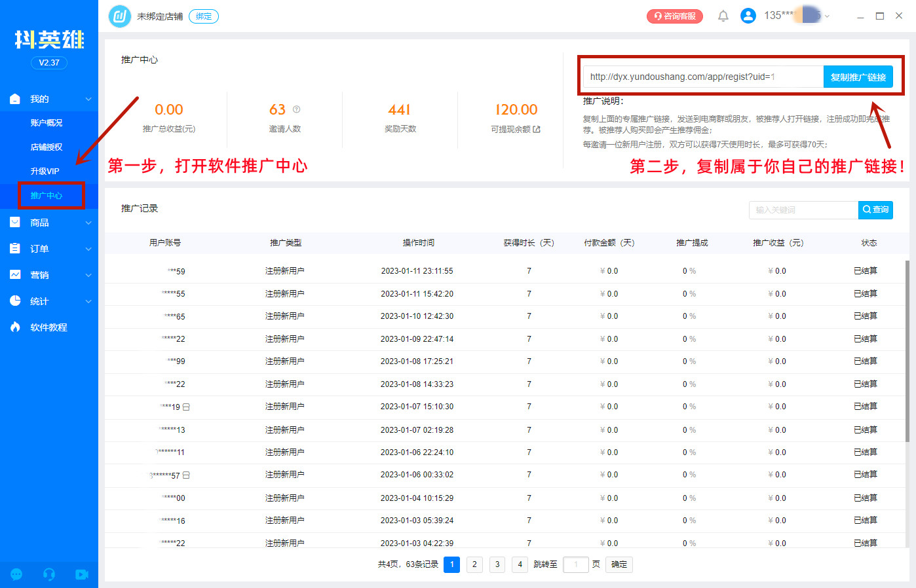Image resolution: width=916 pixels, height=588 pixels.
Task: Click the 操作时间 column header
Action: coord(418,243)
